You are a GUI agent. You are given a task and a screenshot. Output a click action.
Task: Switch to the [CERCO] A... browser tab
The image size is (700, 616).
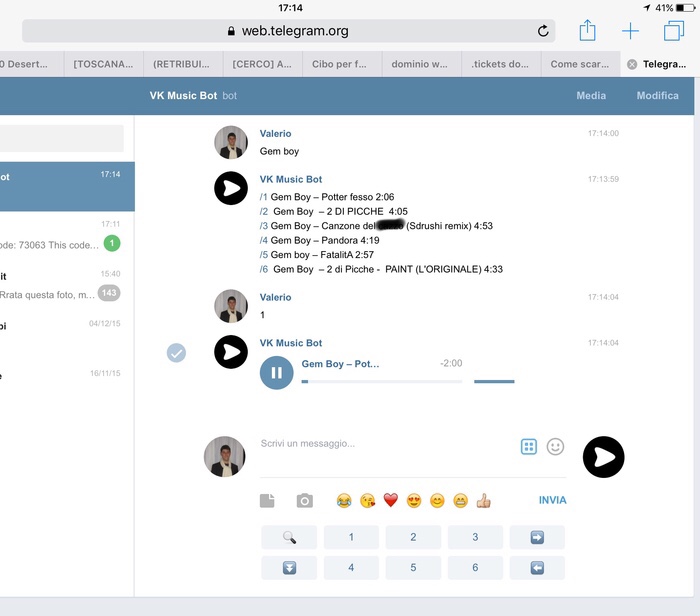point(262,64)
